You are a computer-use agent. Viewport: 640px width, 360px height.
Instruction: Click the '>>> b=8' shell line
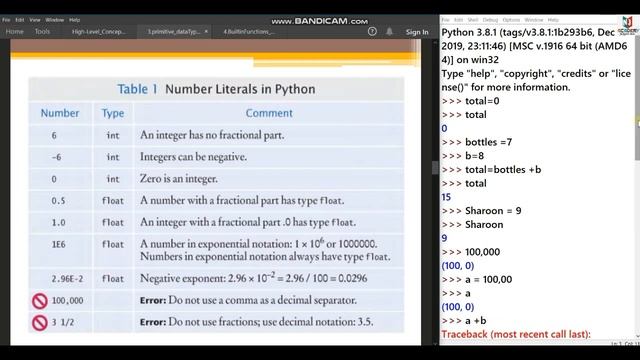pos(462,156)
